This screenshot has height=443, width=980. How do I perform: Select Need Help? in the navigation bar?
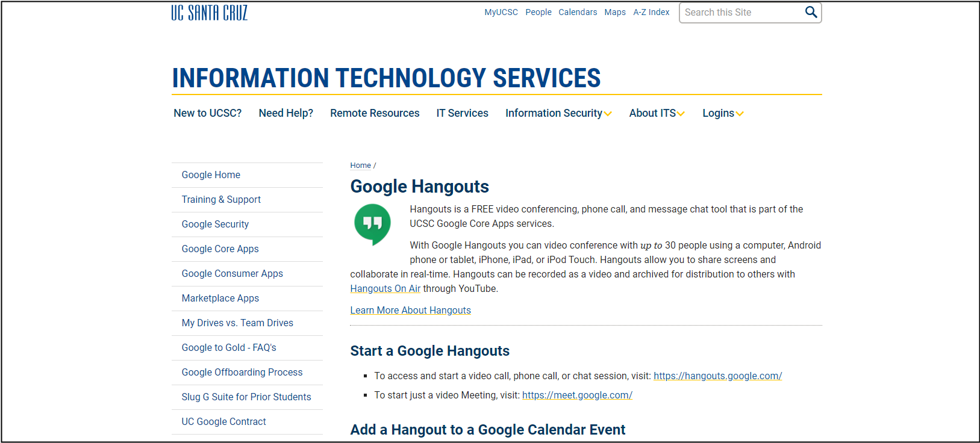(286, 113)
